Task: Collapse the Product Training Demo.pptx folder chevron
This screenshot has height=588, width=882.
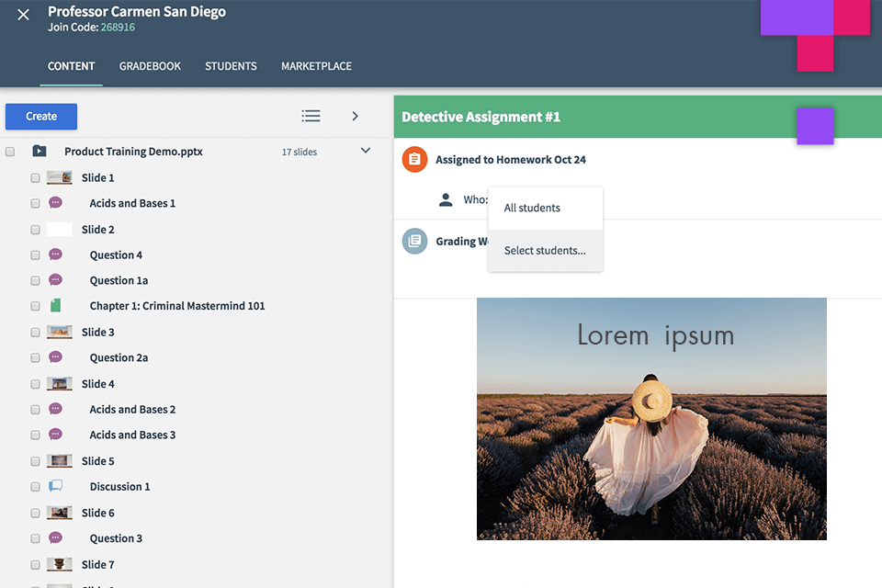Action: coord(366,151)
